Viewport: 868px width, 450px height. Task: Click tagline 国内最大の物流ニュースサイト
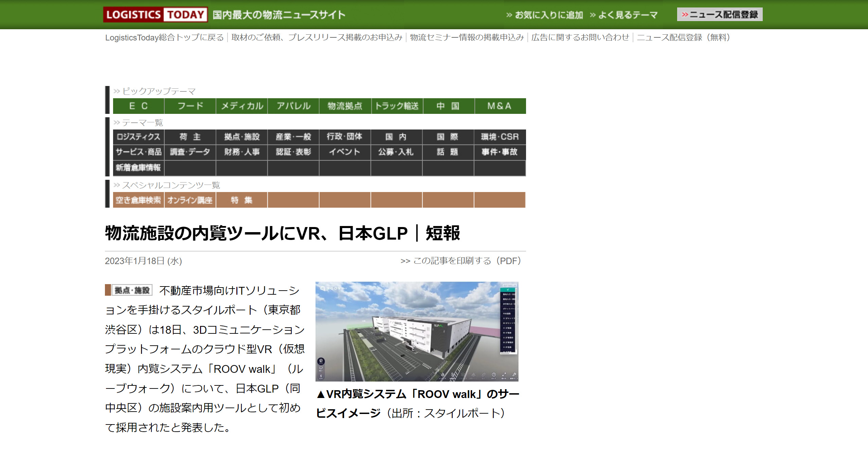pos(279,15)
